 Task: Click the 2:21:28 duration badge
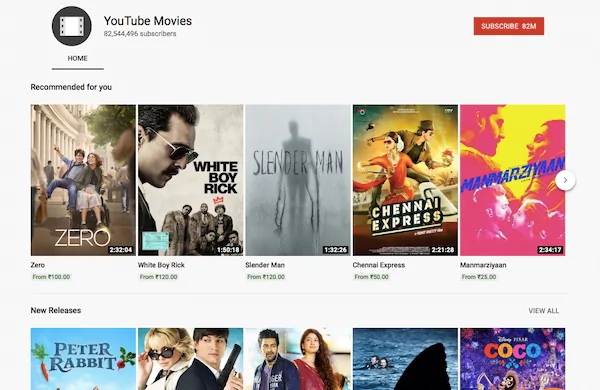(443, 250)
